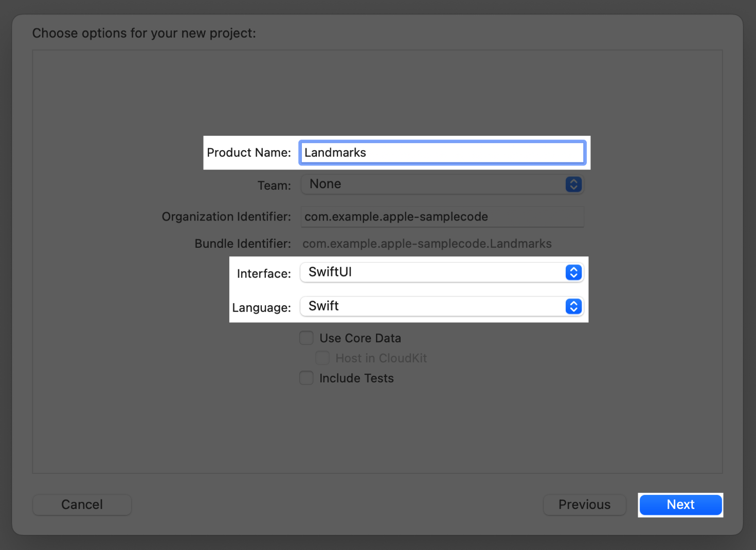Click the 'Organization Identifier:' label
Image resolution: width=756 pixels, height=550 pixels.
click(x=226, y=217)
